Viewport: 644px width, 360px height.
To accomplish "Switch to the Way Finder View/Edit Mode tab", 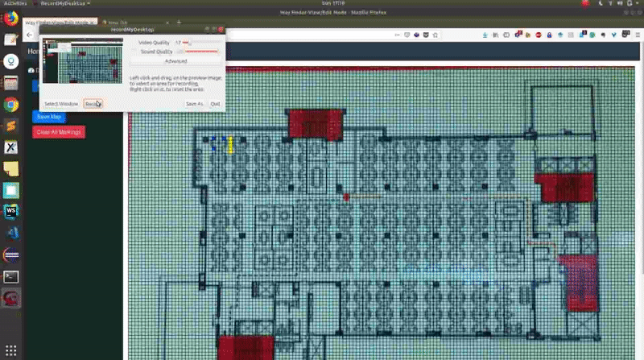I will pos(56,23).
